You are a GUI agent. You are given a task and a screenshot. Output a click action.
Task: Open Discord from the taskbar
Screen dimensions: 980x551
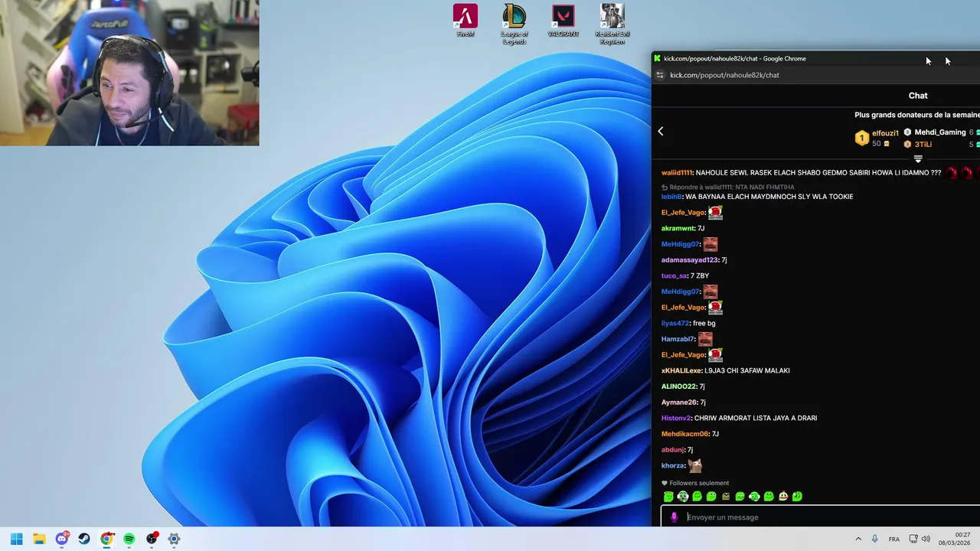coord(62,539)
